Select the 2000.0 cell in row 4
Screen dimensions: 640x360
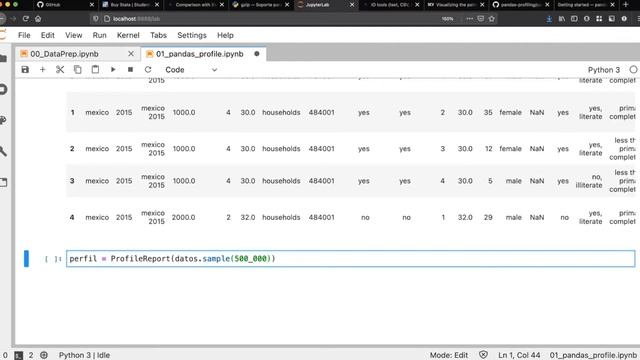pos(183,218)
